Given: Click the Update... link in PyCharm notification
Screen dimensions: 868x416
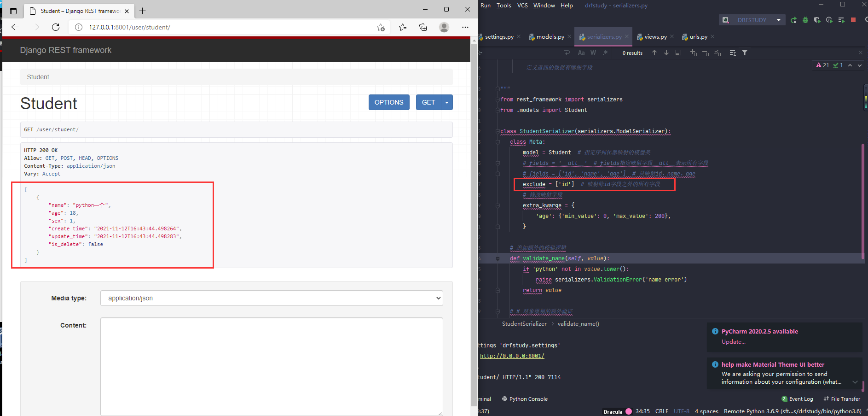Looking at the screenshot, I should coord(734,342).
